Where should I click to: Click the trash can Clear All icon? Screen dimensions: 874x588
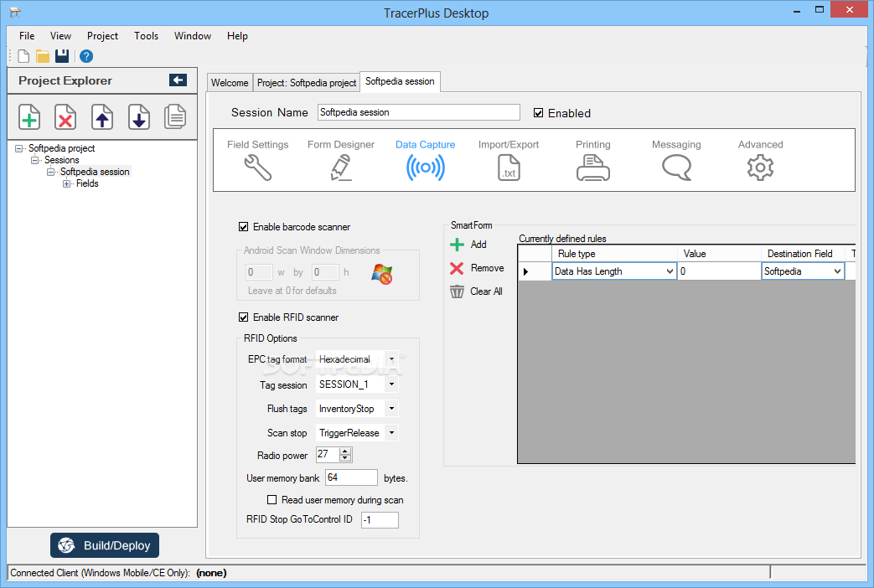point(457,291)
